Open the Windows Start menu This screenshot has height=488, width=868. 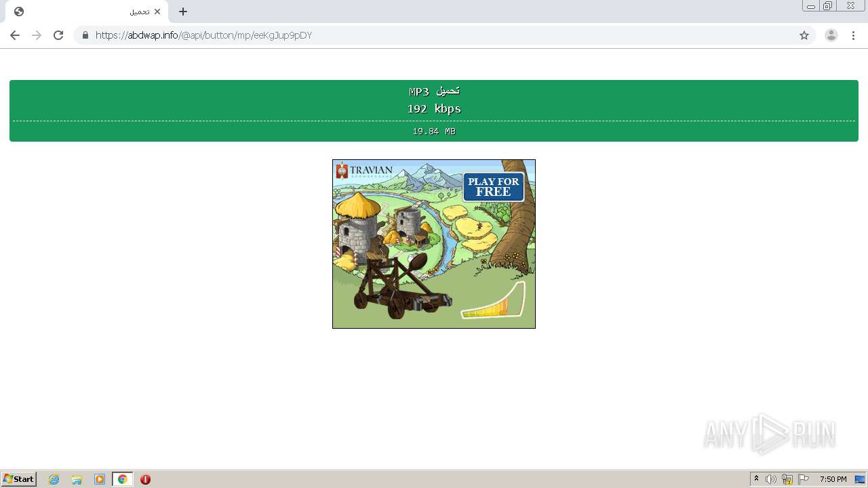[19, 479]
